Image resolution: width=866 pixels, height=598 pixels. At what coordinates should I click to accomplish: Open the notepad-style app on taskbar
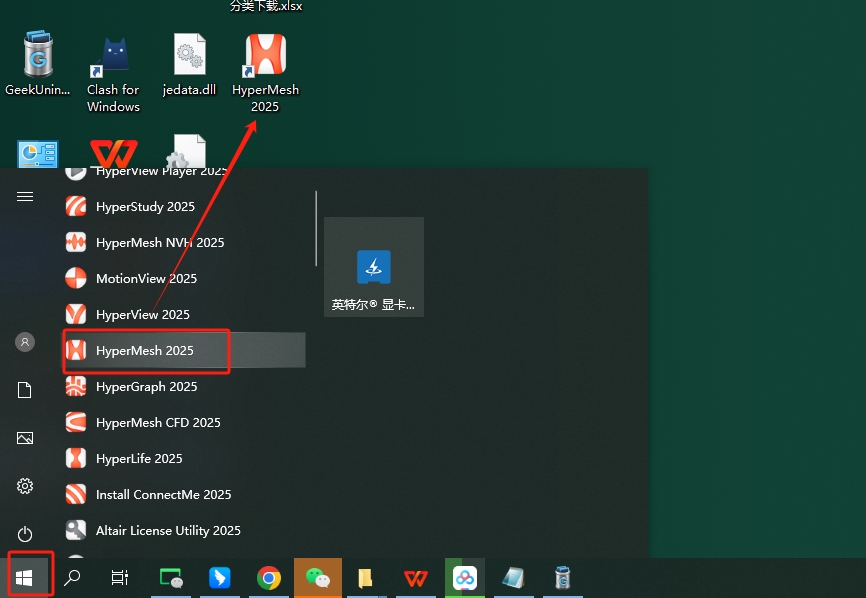(x=513, y=578)
